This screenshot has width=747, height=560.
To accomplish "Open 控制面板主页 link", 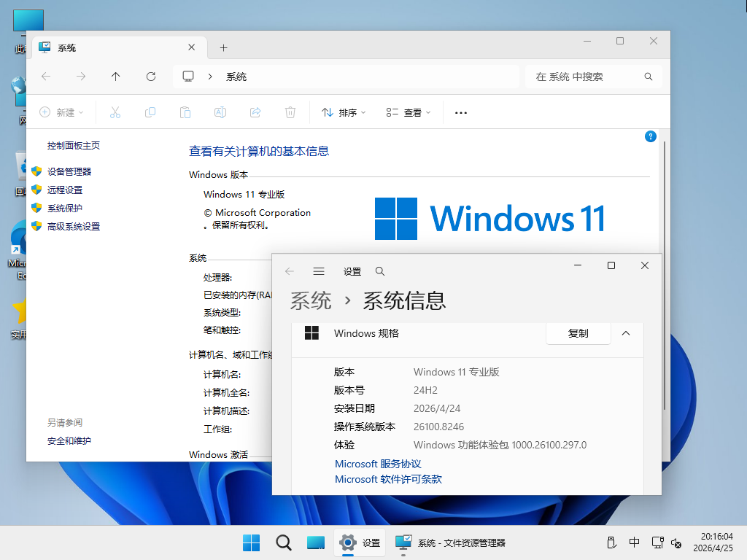I will (x=74, y=146).
